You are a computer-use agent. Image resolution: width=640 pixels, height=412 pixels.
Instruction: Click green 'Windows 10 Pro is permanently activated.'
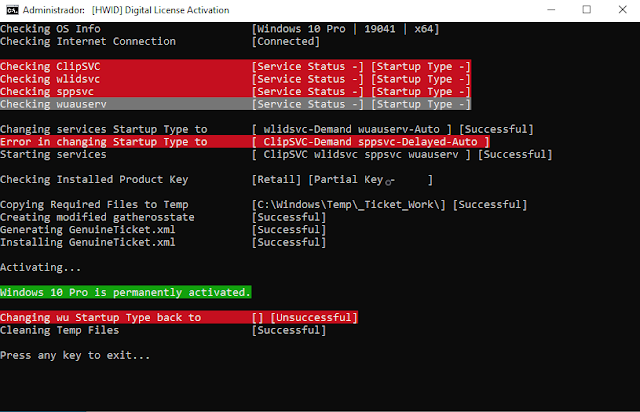point(125,292)
